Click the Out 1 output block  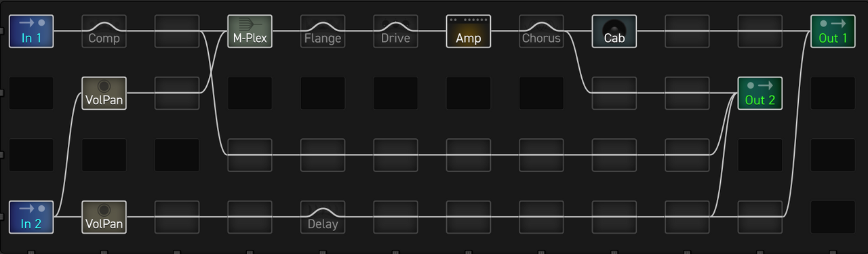coord(833,31)
